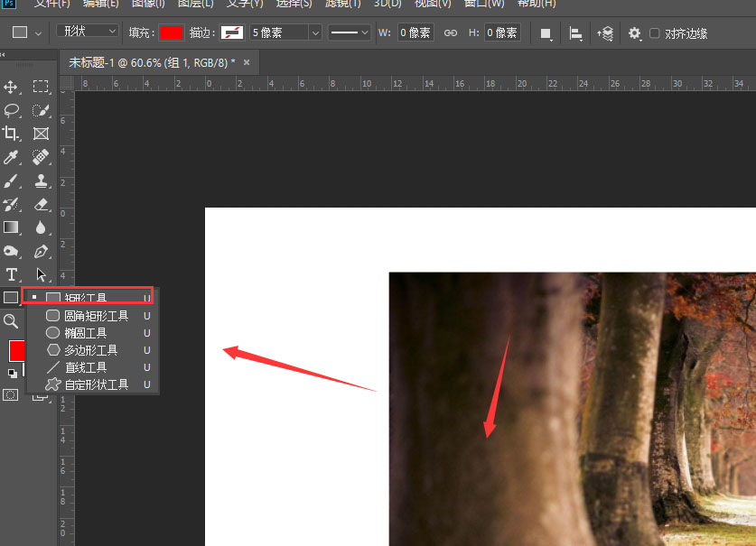Open the stroke line style dropdown
Screen dimensions: 756x546
pos(348,32)
